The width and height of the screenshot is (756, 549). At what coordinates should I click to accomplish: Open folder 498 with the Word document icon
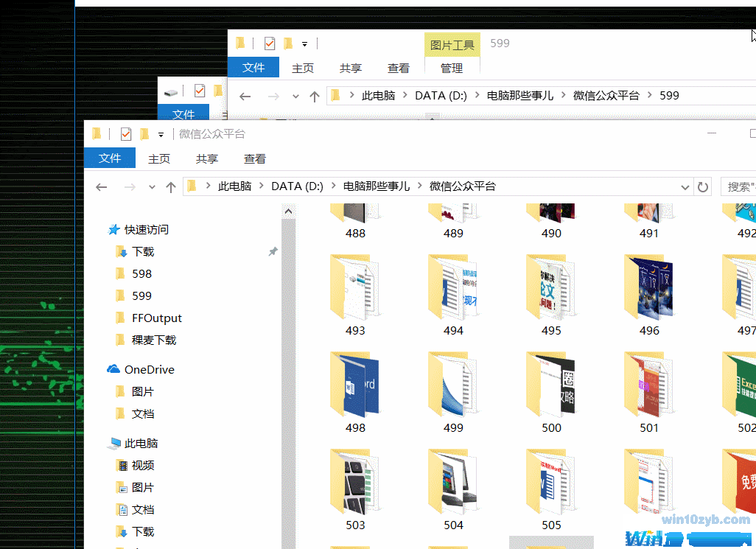pos(355,384)
